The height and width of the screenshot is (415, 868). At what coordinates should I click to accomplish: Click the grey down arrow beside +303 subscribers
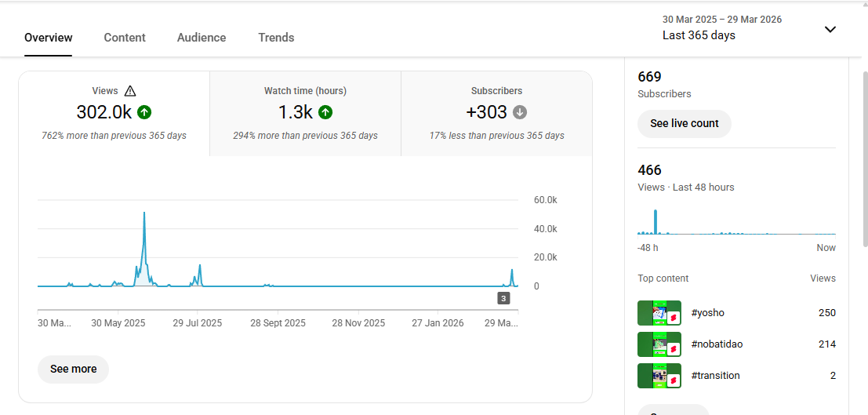[x=520, y=112]
